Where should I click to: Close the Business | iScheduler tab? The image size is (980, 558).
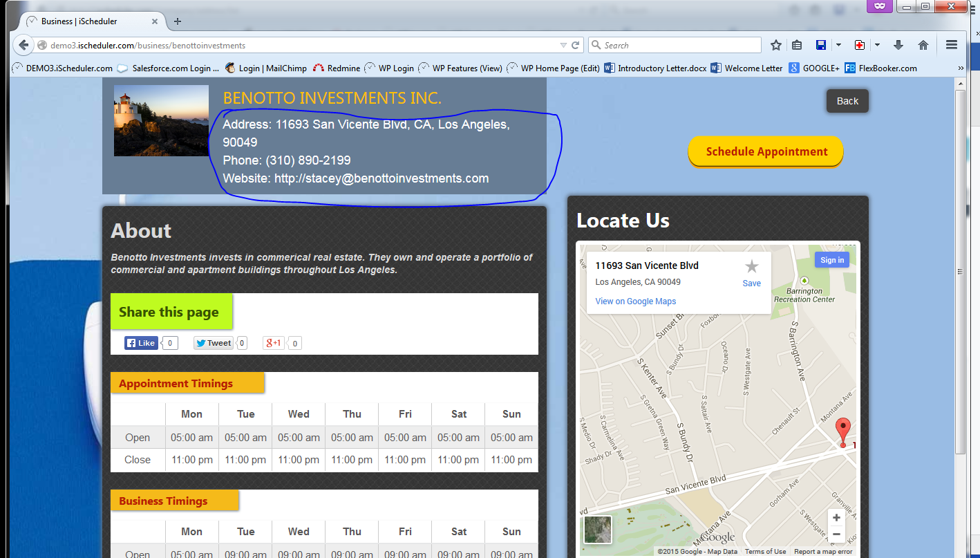pyautogui.click(x=155, y=21)
